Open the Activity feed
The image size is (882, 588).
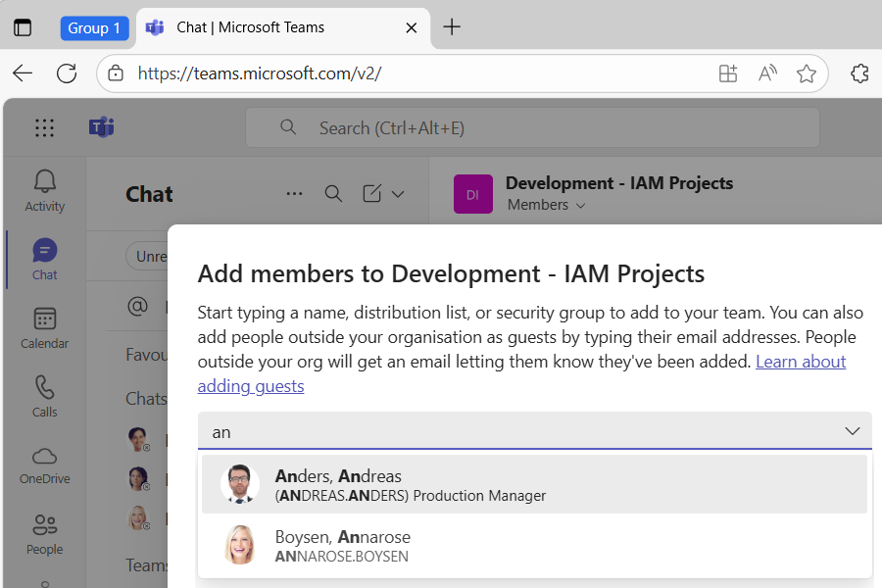click(x=44, y=189)
